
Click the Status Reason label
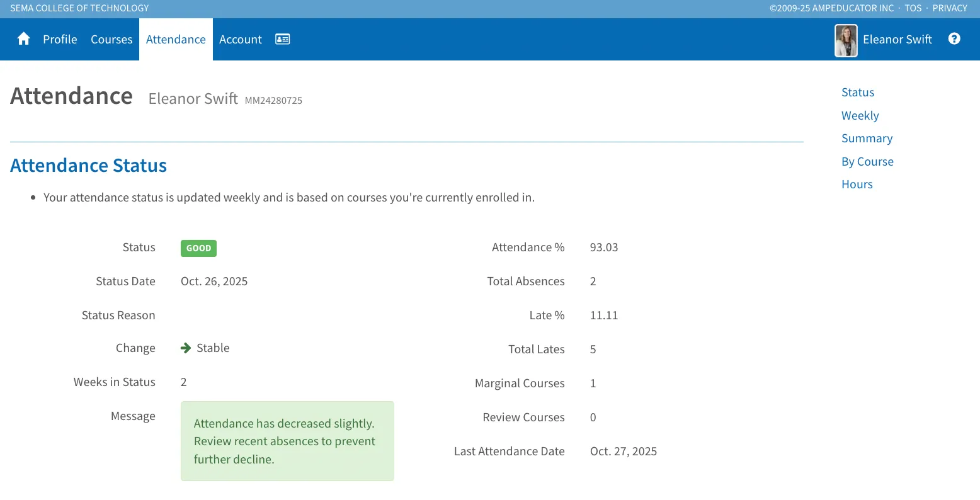pos(118,315)
